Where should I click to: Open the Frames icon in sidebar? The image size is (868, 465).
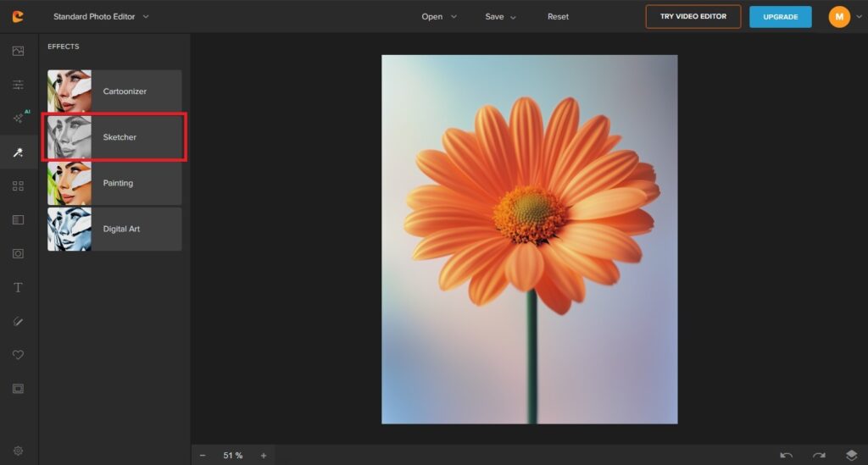coord(19,389)
